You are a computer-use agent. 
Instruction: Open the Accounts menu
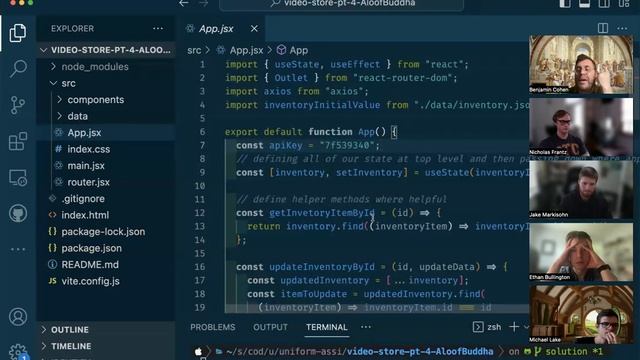(x=18, y=317)
